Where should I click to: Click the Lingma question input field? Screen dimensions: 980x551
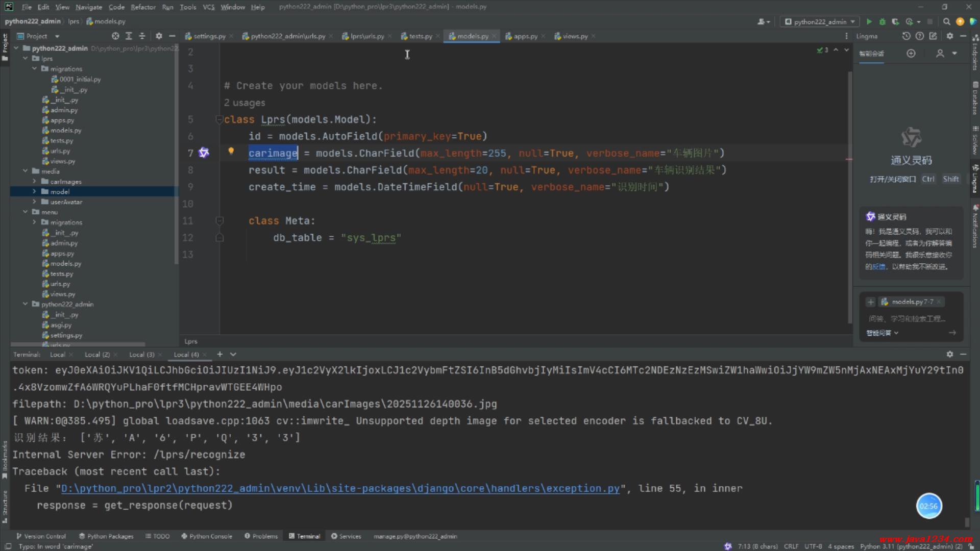pos(907,318)
